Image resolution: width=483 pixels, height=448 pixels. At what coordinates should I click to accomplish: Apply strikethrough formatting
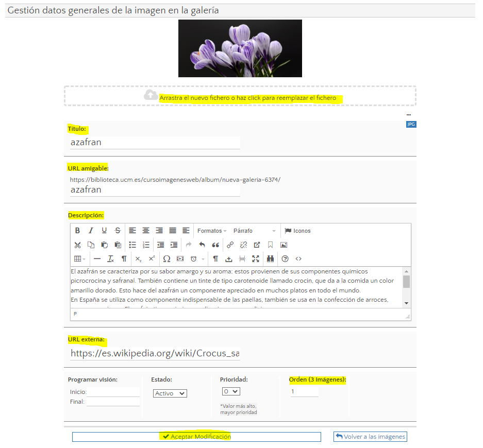[118, 231]
